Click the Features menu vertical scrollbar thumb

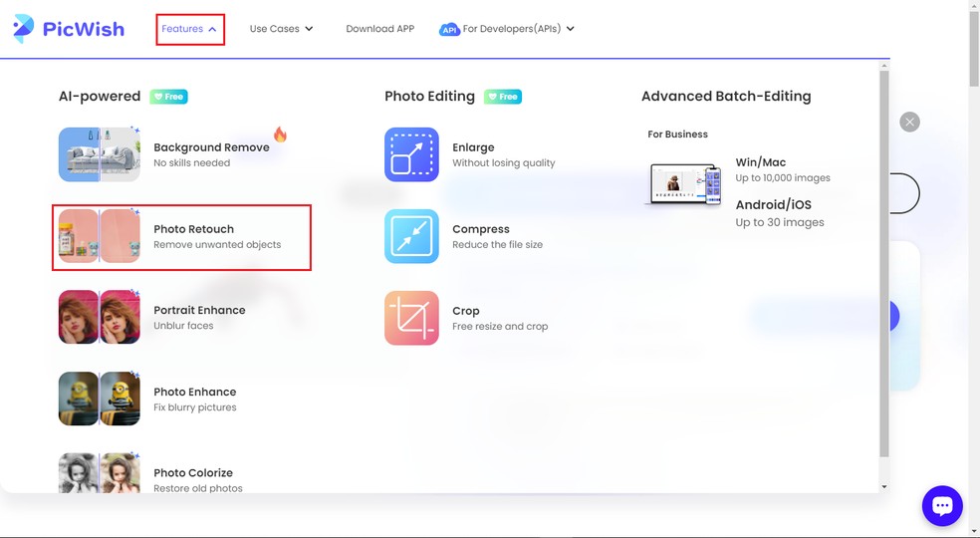[883, 263]
